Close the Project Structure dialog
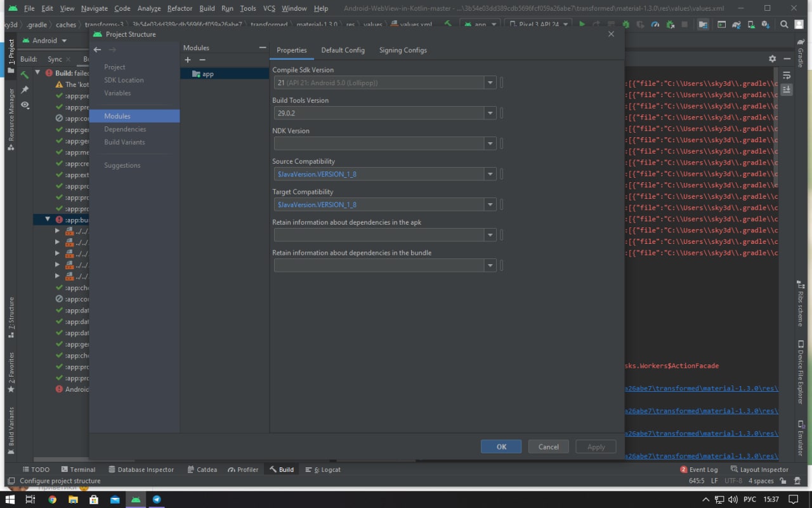This screenshot has height=508, width=812. coord(611,34)
